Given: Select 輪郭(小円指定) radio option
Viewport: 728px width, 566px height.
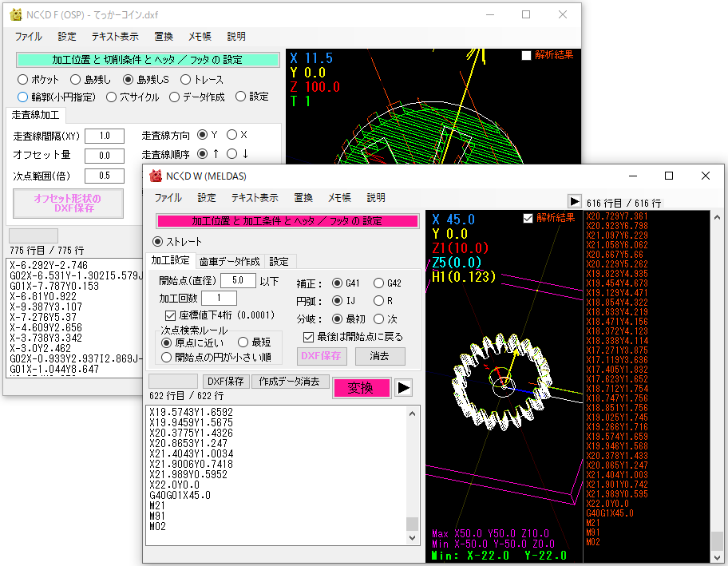Looking at the screenshot, I should [22, 97].
